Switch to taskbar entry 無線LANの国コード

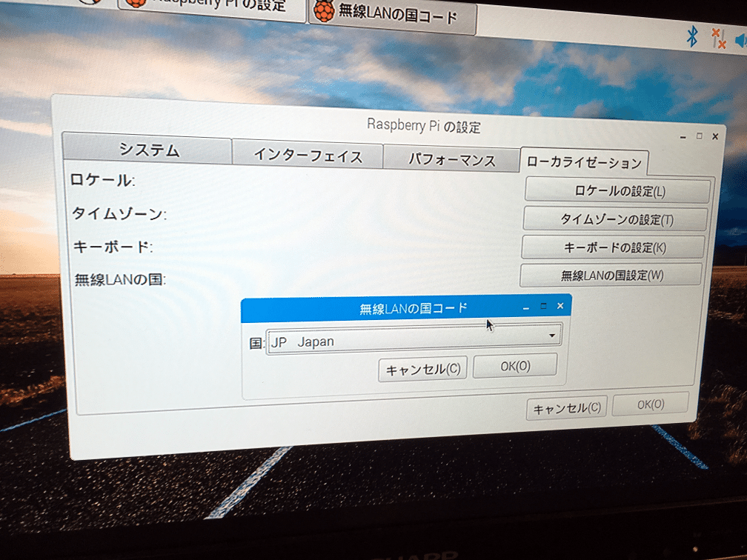pyautogui.click(x=392, y=16)
